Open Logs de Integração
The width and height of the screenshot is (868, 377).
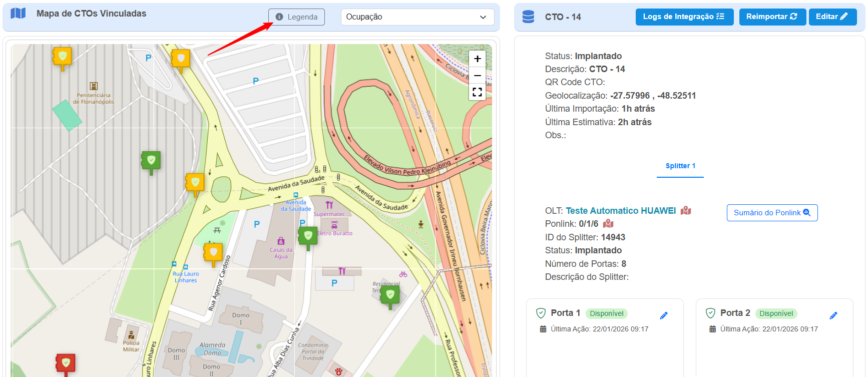click(684, 17)
